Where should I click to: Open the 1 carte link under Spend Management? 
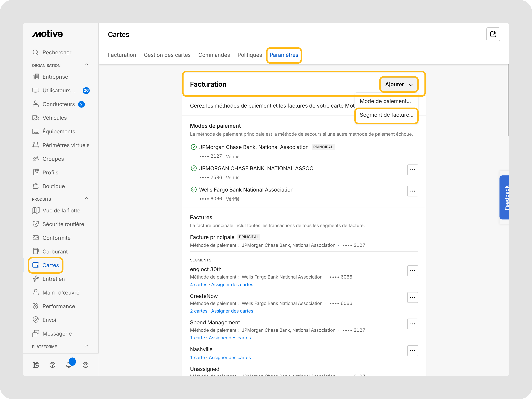pyautogui.click(x=197, y=338)
